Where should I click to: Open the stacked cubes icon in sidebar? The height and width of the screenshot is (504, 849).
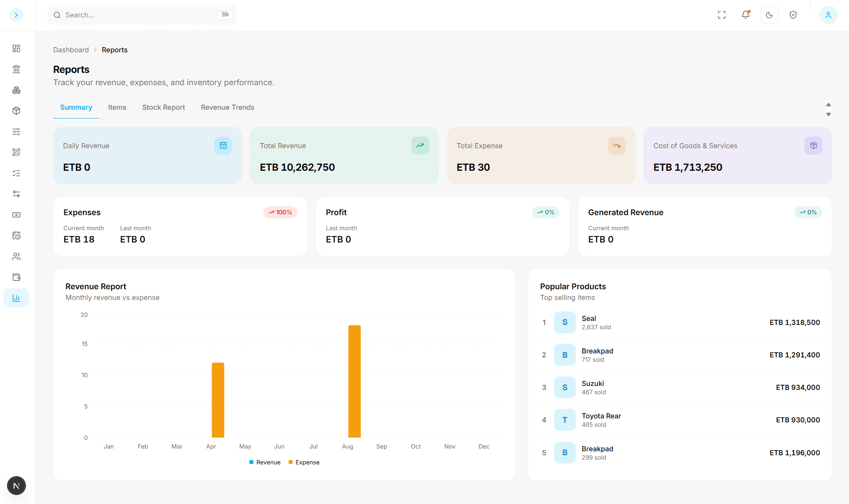click(16, 90)
